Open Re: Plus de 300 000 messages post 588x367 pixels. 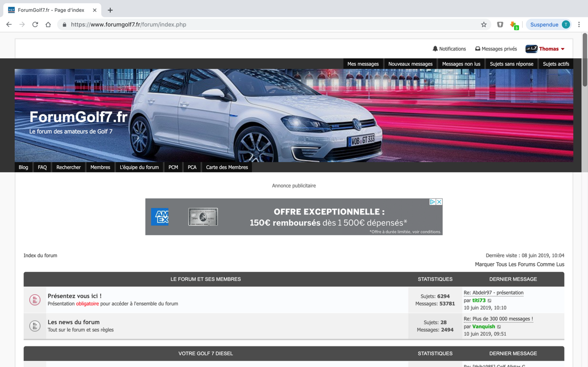pos(498,319)
